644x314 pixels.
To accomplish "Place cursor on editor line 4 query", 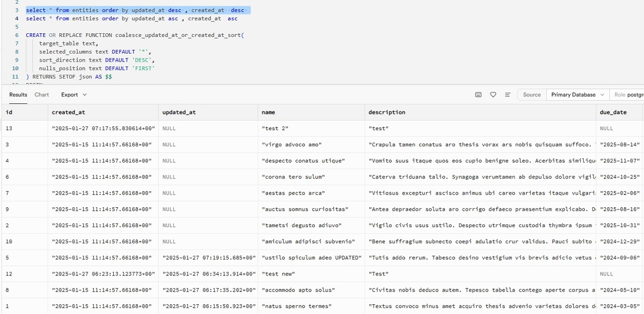I will pos(131,19).
